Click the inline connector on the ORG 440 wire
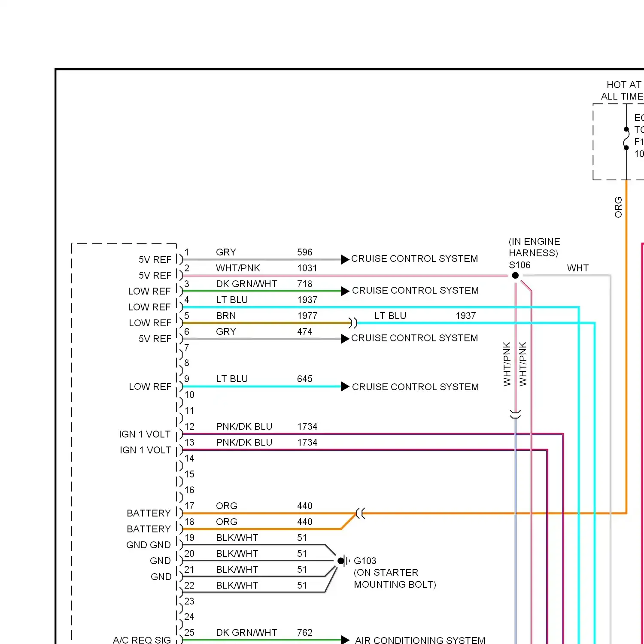The image size is (644, 644). coord(361,513)
